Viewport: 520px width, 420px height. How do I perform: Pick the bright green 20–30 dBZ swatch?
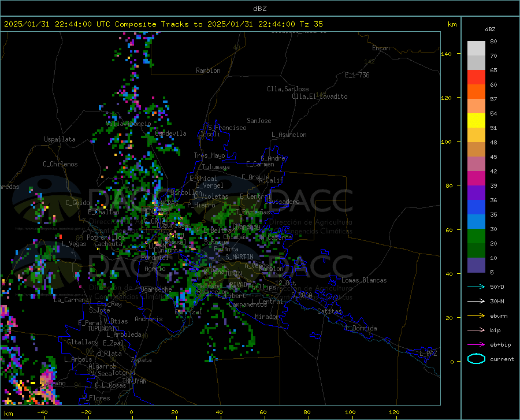(x=476, y=236)
